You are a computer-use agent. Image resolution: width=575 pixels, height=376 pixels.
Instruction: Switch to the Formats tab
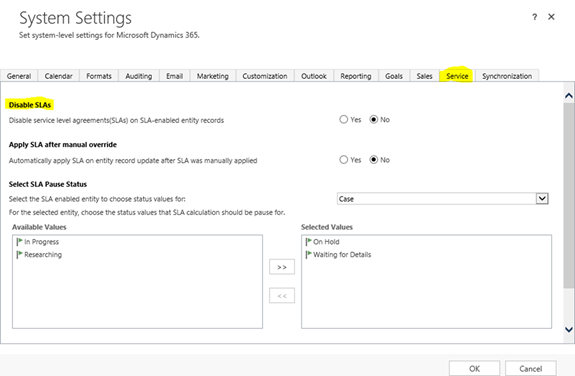[99, 76]
